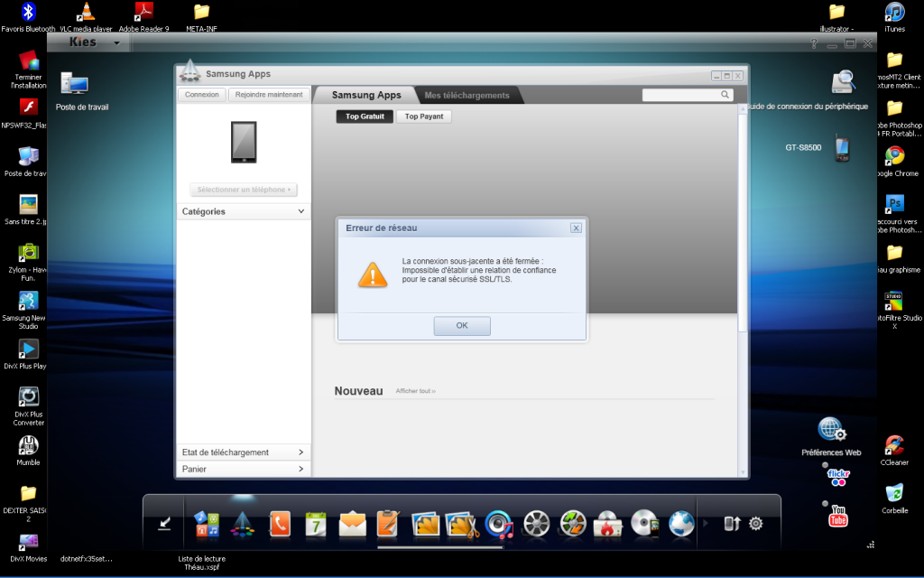Screen dimensions: 924x578
Task: Switch to Mes téléchargements tab
Action: click(467, 95)
